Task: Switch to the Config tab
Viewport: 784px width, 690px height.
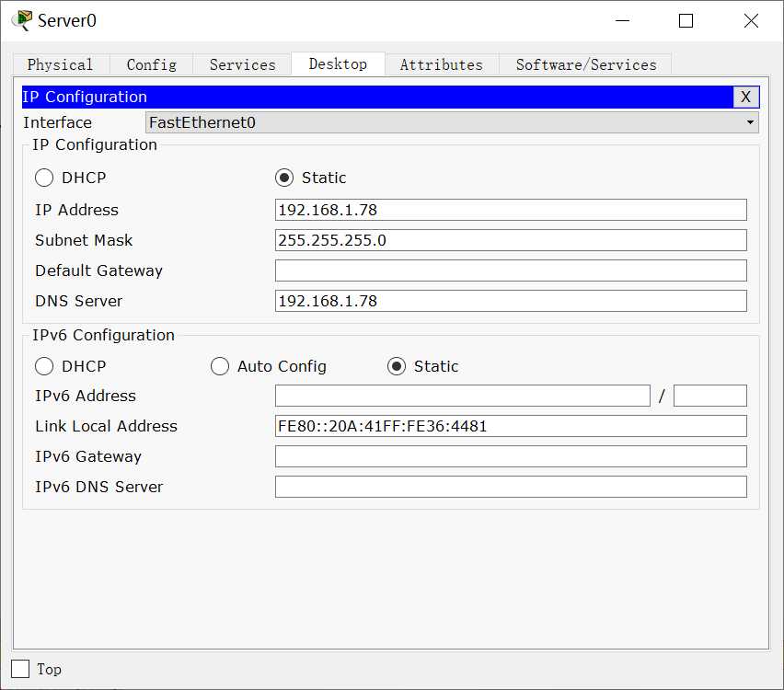Action: pyautogui.click(x=152, y=64)
